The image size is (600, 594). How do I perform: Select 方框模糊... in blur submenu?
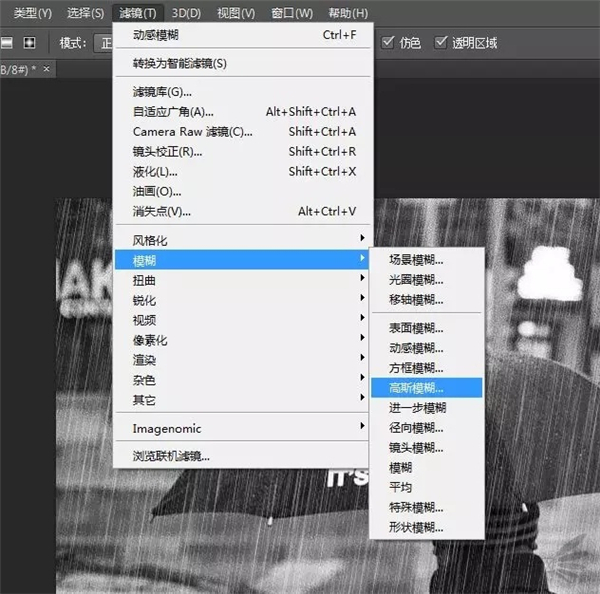427,368
